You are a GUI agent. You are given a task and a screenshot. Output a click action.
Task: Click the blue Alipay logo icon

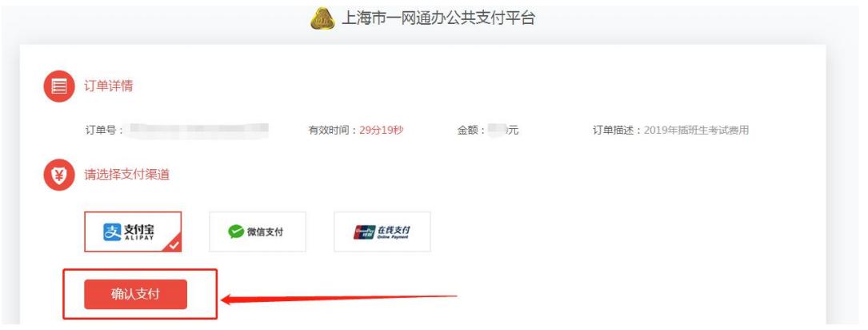(x=112, y=231)
